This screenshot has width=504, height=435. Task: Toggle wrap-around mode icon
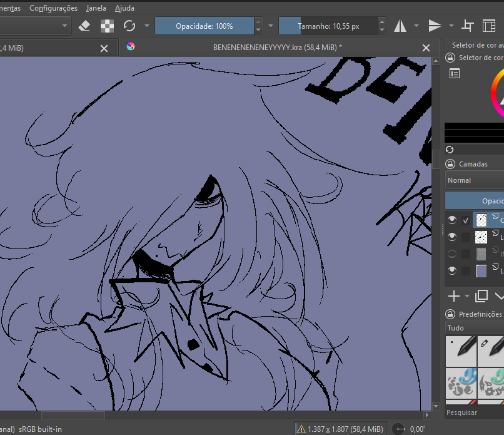point(467,26)
